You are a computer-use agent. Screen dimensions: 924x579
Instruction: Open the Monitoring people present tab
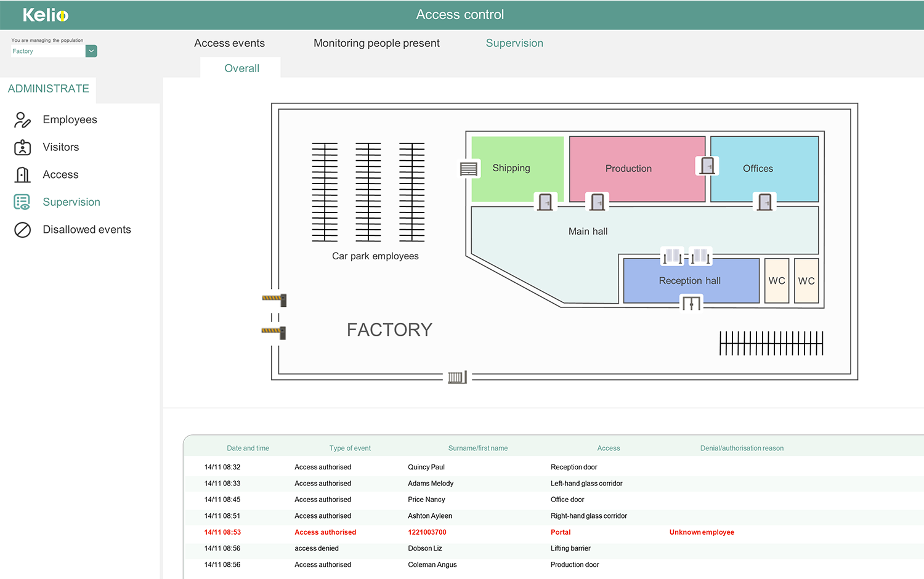376,43
